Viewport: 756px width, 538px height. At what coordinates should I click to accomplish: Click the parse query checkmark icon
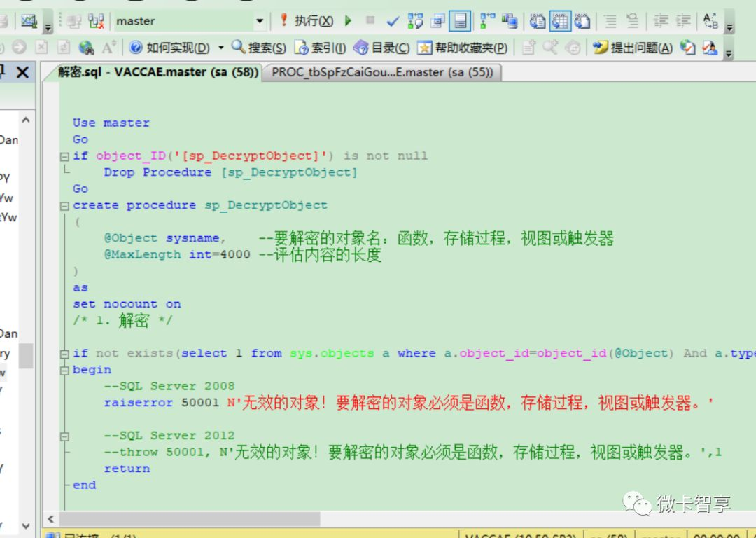393,21
